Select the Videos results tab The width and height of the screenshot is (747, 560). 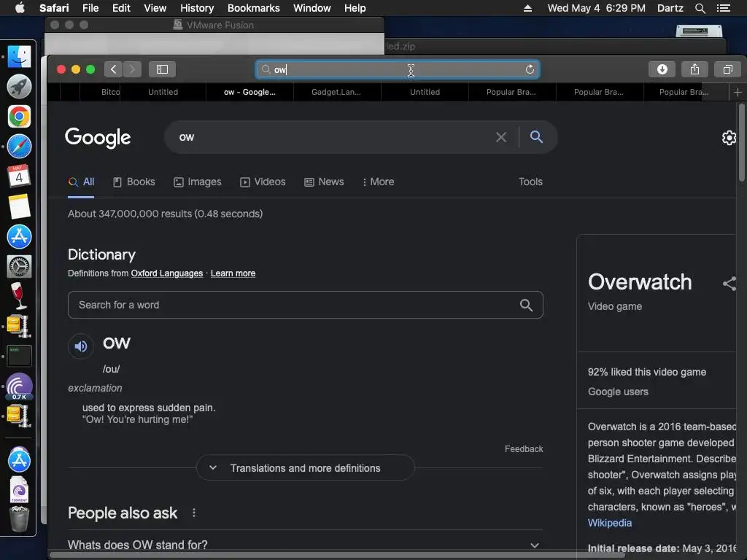pyautogui.click(x=263, y=182)
